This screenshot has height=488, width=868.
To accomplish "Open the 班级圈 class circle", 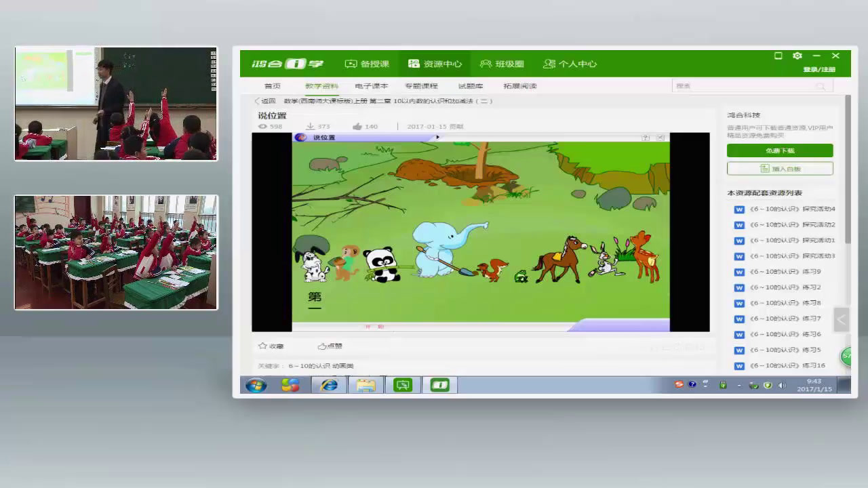I will click(x=502, y=64).
